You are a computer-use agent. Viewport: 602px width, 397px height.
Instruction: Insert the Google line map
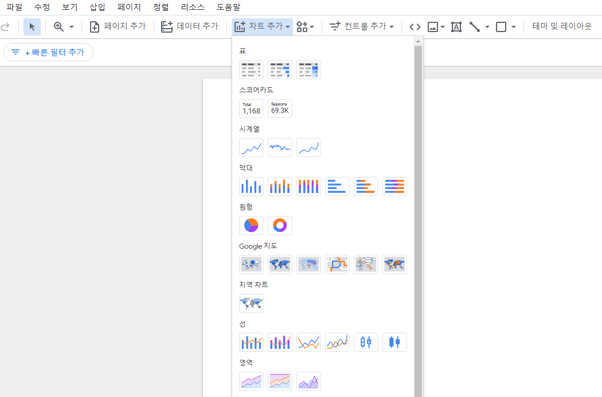(337, 265)
